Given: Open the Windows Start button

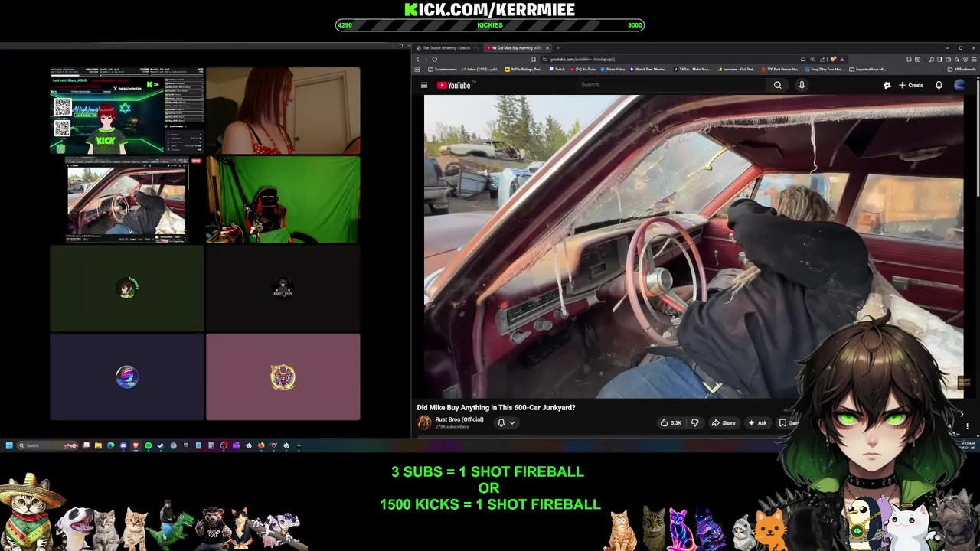Looking at the screenshot, I should tap(9, 445).
